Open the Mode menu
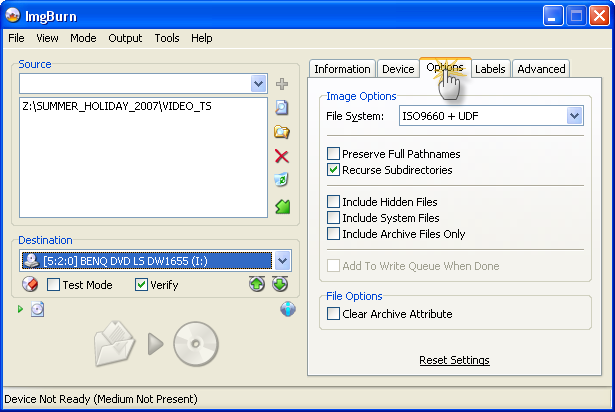 (83, 38)
